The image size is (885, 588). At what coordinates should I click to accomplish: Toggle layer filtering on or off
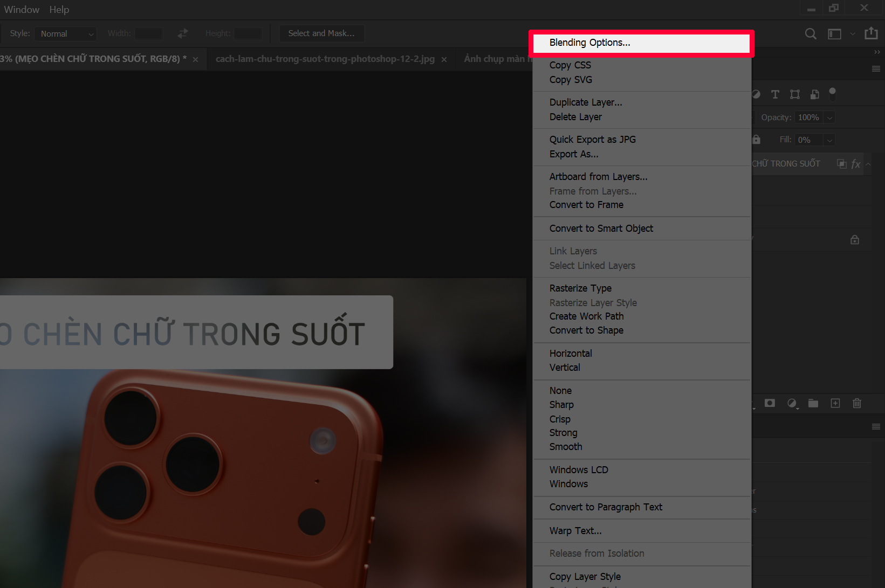833,95
